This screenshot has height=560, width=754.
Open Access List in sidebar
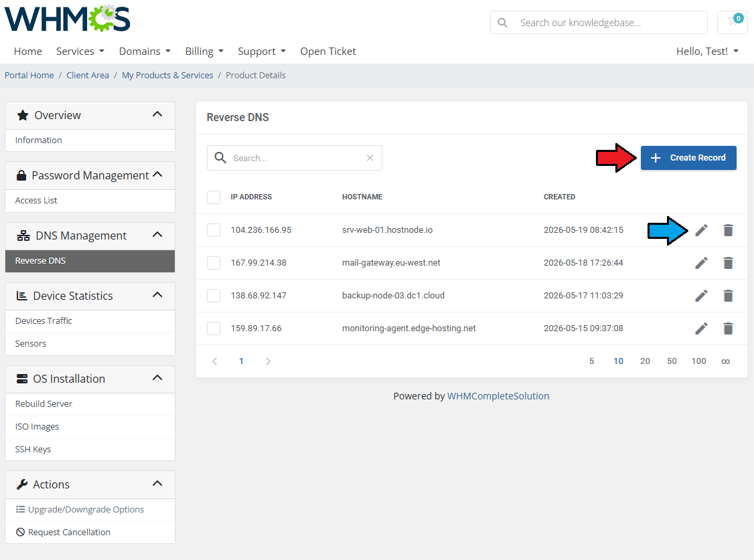coord(90,201)
